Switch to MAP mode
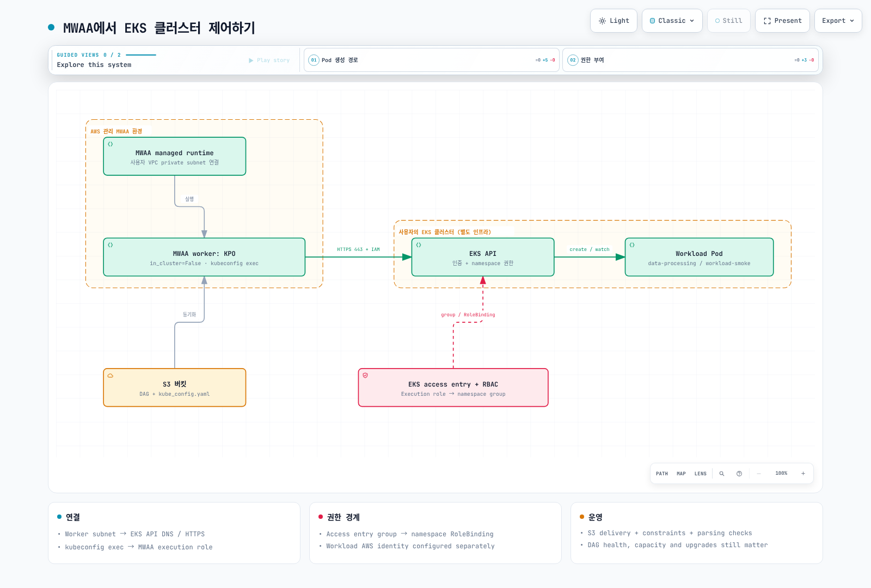This screenshot has height=588, width=871. (681, 474)
